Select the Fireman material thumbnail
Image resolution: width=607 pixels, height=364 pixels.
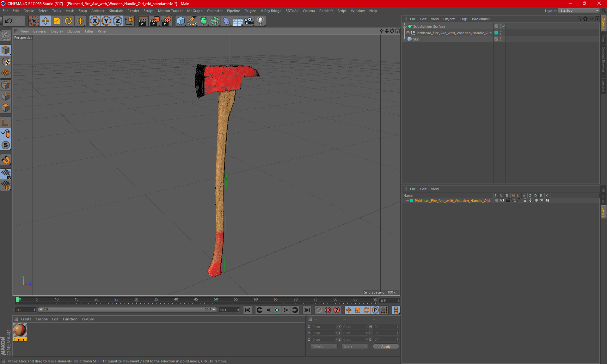20,330
